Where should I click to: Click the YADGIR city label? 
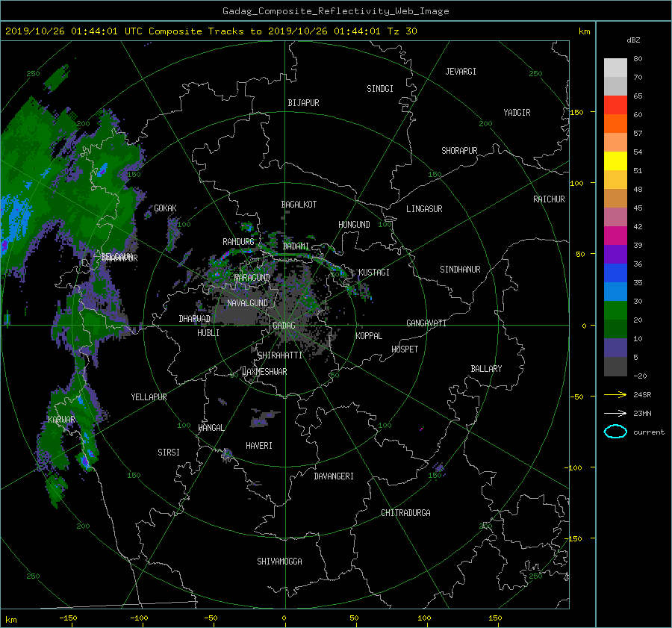pyautogui.click(x=517, y=113)
